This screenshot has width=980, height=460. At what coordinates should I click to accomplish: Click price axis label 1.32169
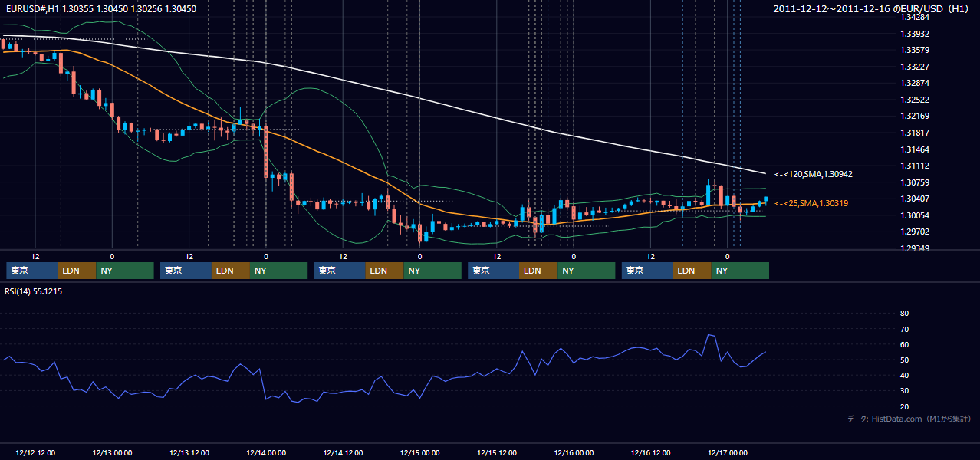(915, 116)
